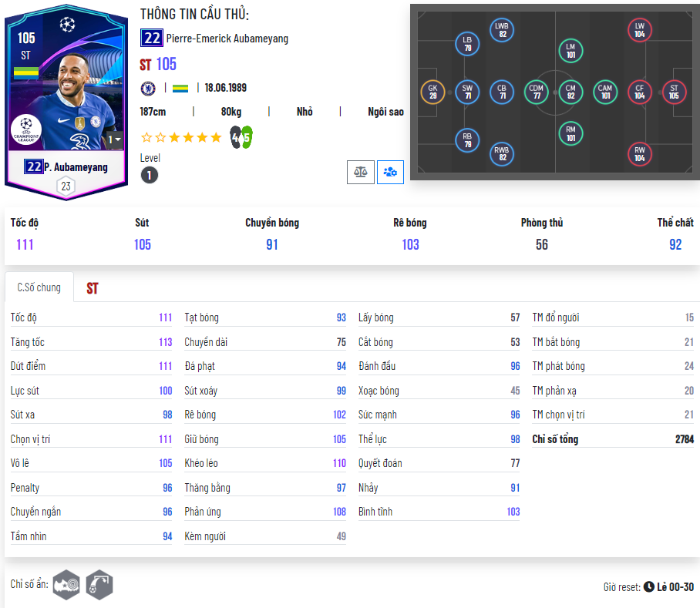Viewport: 700px width, 608px height.
Task: Click the compare players scale icon button
Action: pos(361,172)
